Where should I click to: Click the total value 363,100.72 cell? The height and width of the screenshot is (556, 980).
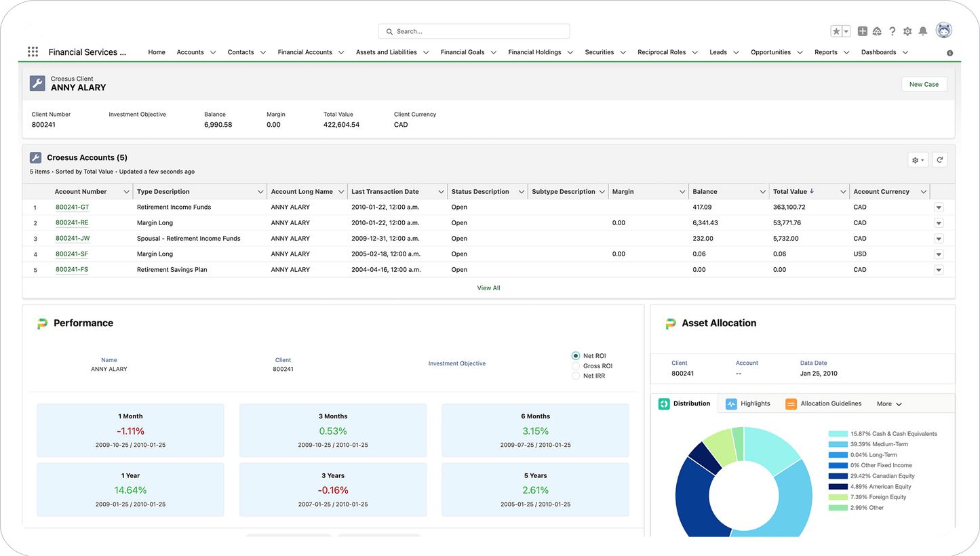(x=789, y=207)
